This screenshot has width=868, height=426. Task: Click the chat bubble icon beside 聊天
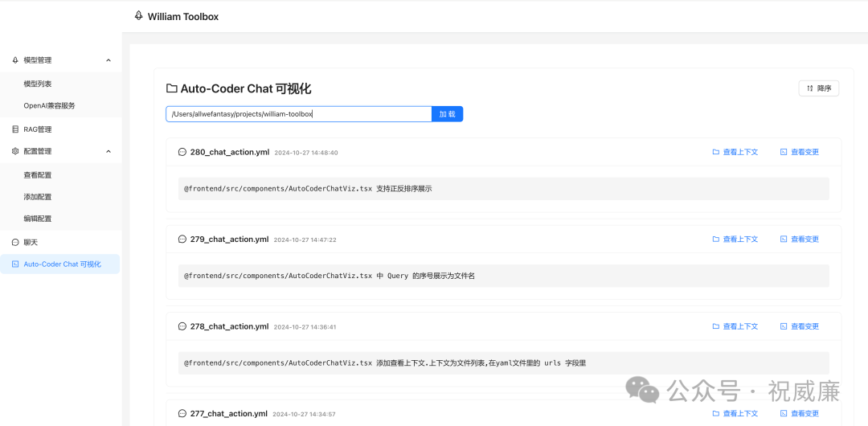click(x=15, y=242)
